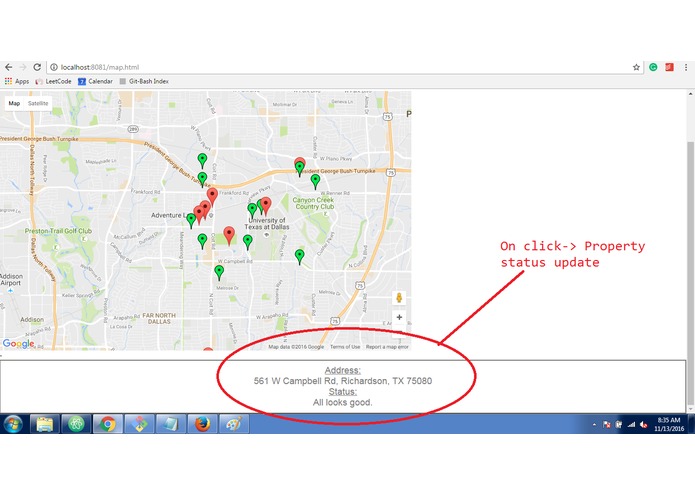This screenshot has height=494, width=695.
Task: Click the site info icon in the address bar
Action: [54, 67]
